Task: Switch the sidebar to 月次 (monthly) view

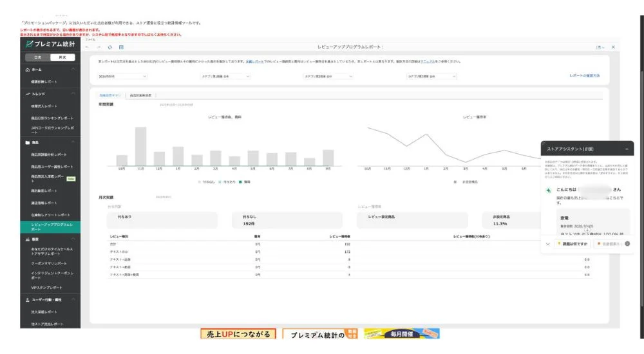Action: coord(62,57)
